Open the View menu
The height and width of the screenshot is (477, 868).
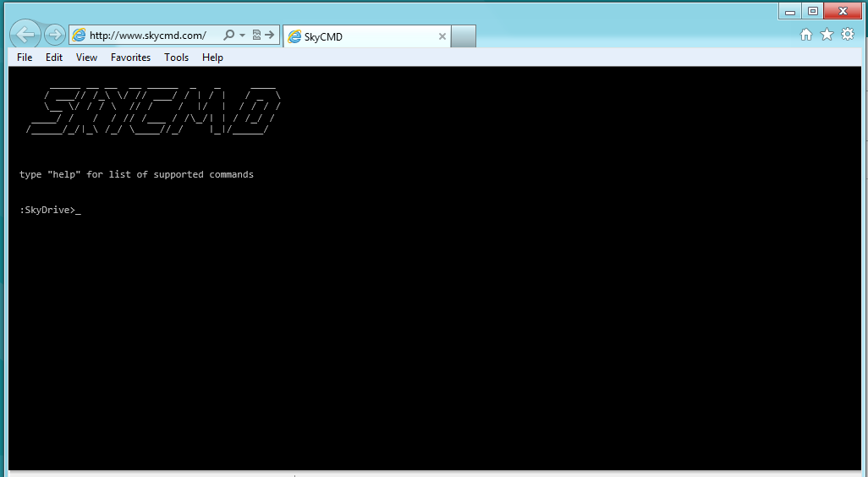coord(86,58)
